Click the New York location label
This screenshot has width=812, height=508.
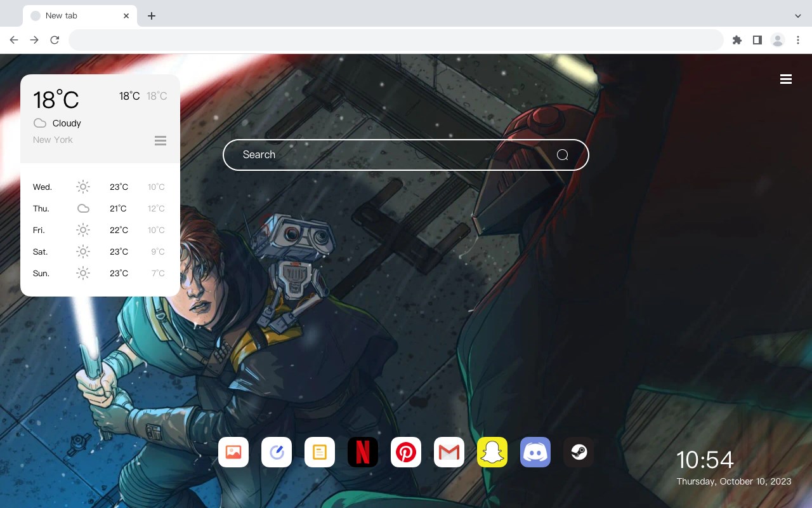click(x=53, y=140)
